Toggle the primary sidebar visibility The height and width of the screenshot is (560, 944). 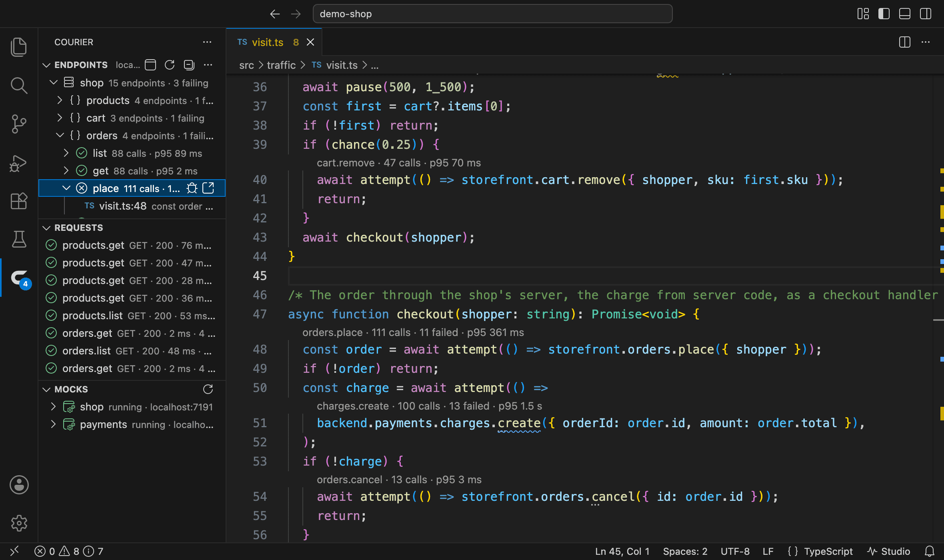tap(884, 14)
